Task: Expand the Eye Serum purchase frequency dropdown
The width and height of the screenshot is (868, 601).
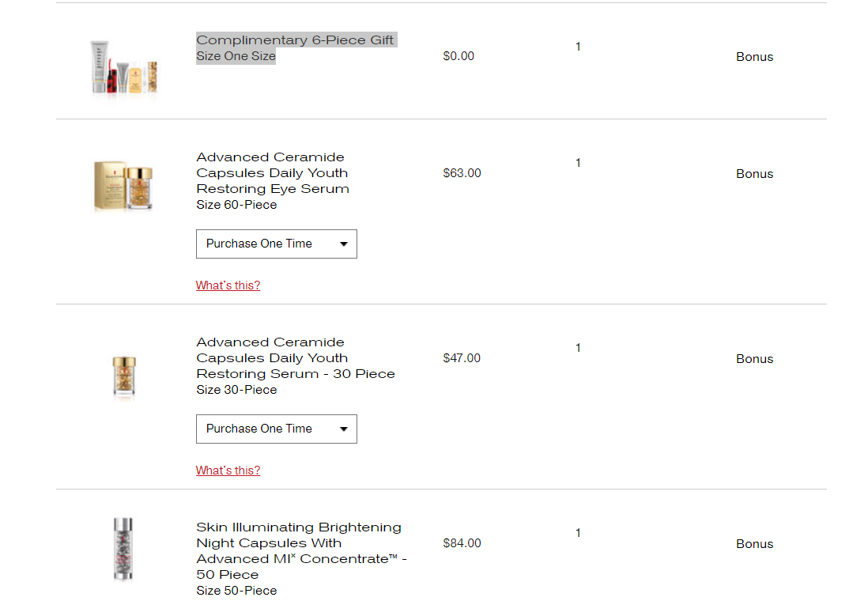Action: coord(276,244)
